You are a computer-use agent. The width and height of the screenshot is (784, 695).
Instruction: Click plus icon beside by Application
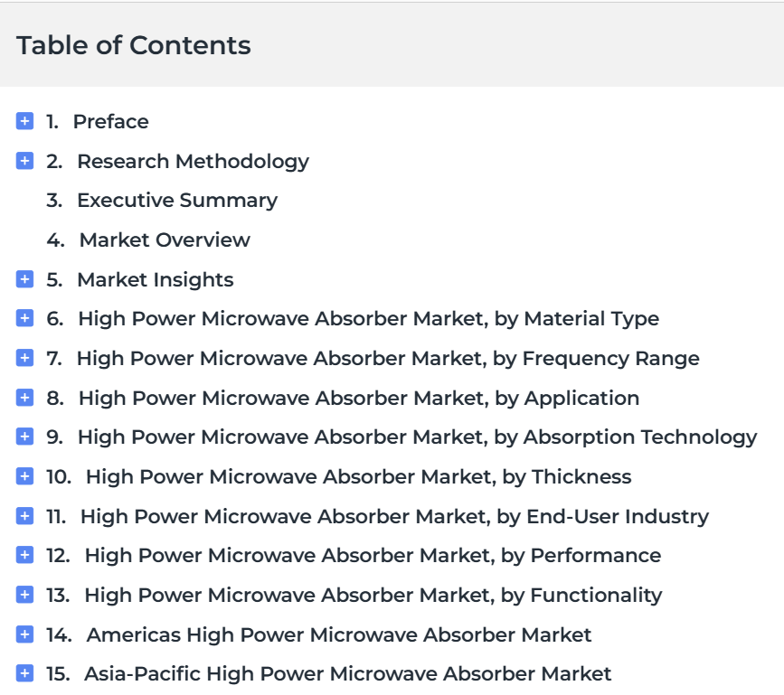24,398
